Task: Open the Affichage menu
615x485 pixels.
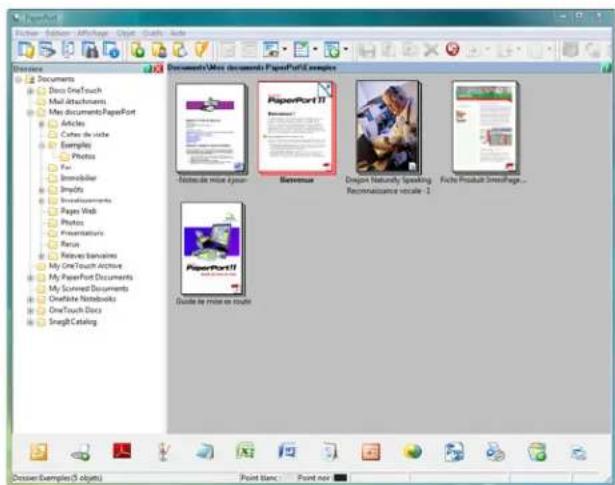Action: pyautogui.click(x=93, y=33)
